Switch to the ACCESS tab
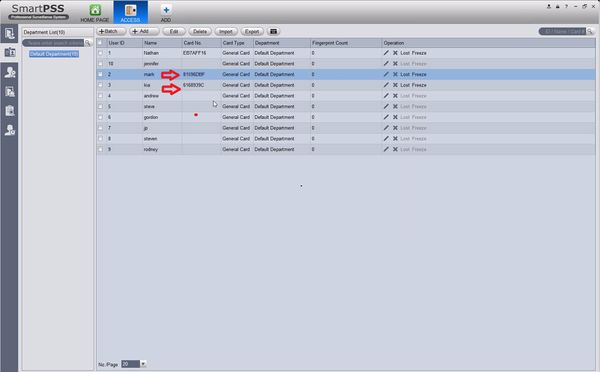600x372 pixels. pyautogui.click(x=130, y=13)
